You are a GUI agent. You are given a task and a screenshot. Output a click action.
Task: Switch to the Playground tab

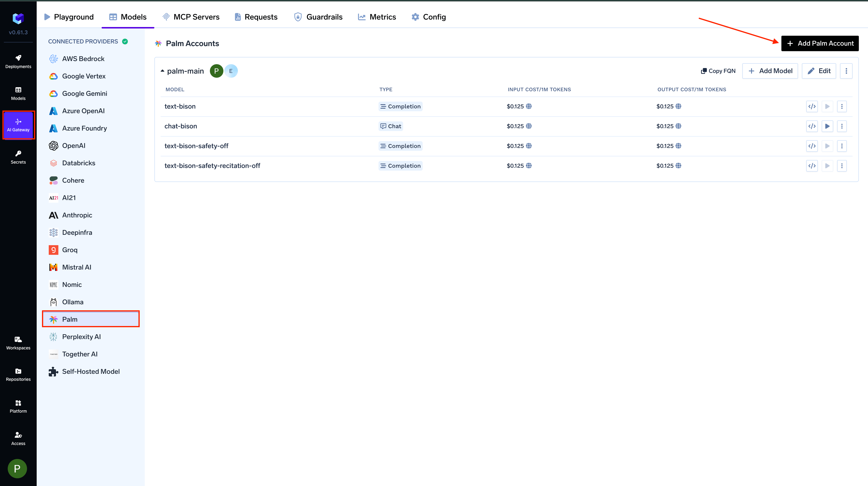tap(69, 17)
